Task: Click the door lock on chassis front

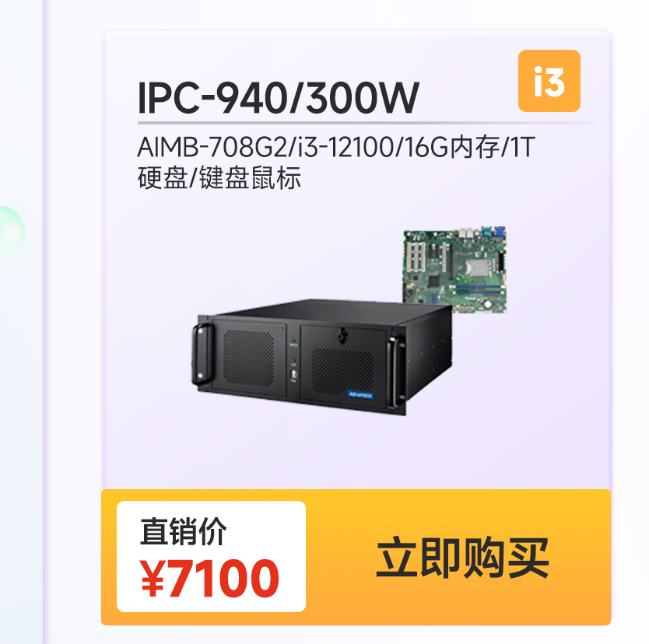Action: (342, 335)
